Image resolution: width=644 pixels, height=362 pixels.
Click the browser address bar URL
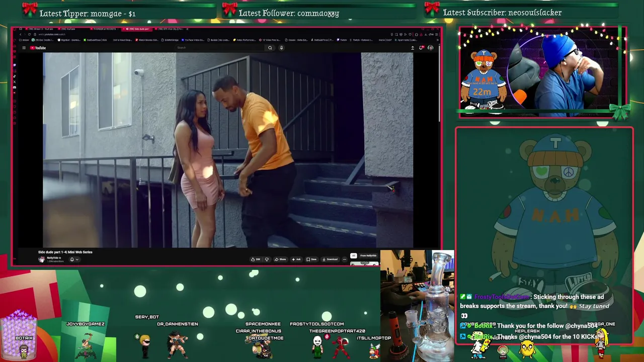pyautogui.click(x=51, y=34)
